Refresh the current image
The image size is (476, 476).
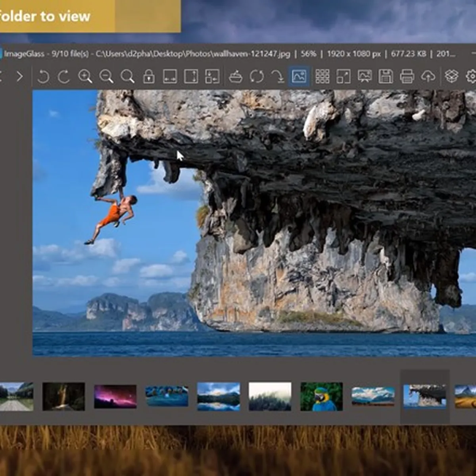tap(257, 76)
